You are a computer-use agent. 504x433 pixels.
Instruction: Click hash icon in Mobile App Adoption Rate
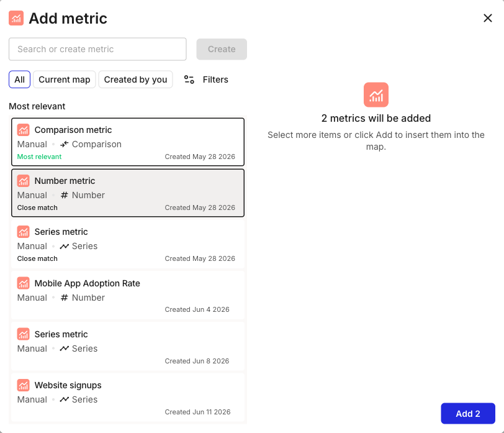point(65,298)
